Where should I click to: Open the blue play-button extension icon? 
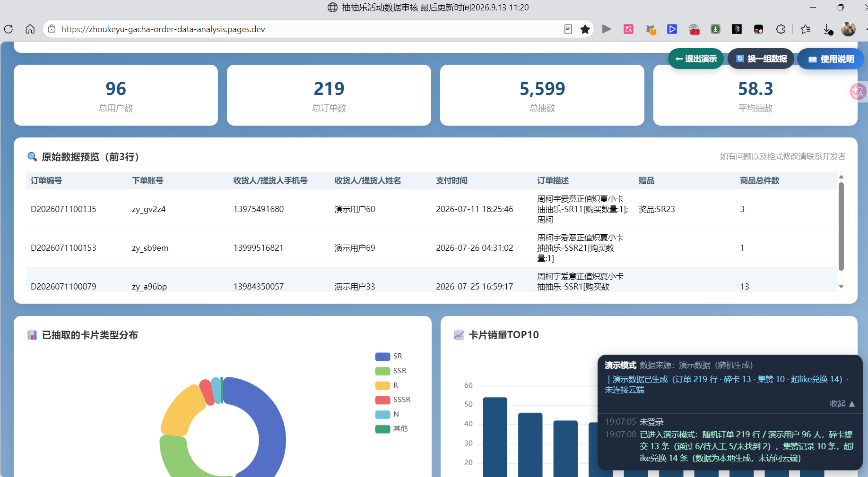pyautogui.click(x=672, y=29)
